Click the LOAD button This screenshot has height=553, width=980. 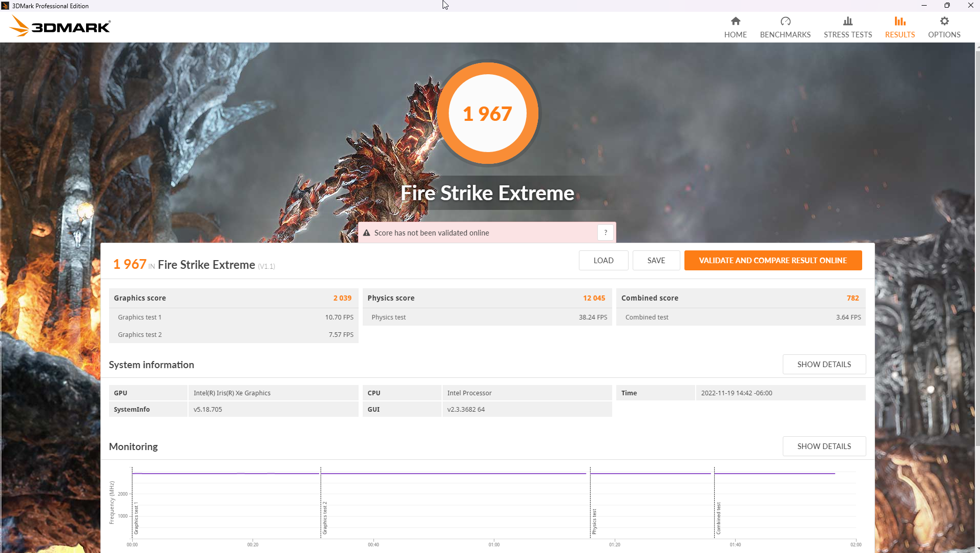point(603,260)
